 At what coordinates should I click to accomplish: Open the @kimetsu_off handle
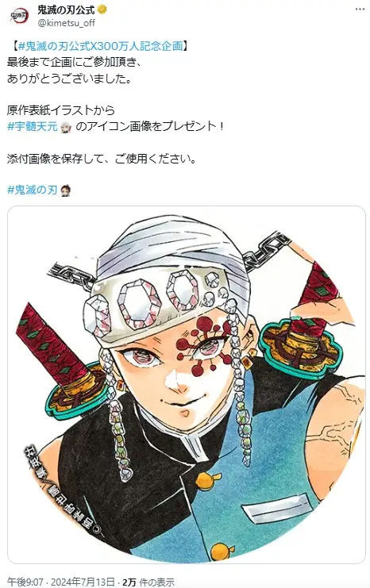[66, 23]
